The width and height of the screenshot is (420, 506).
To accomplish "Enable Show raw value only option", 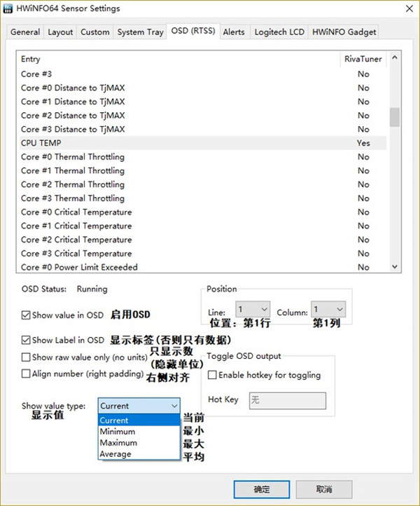I will [27, 357].
